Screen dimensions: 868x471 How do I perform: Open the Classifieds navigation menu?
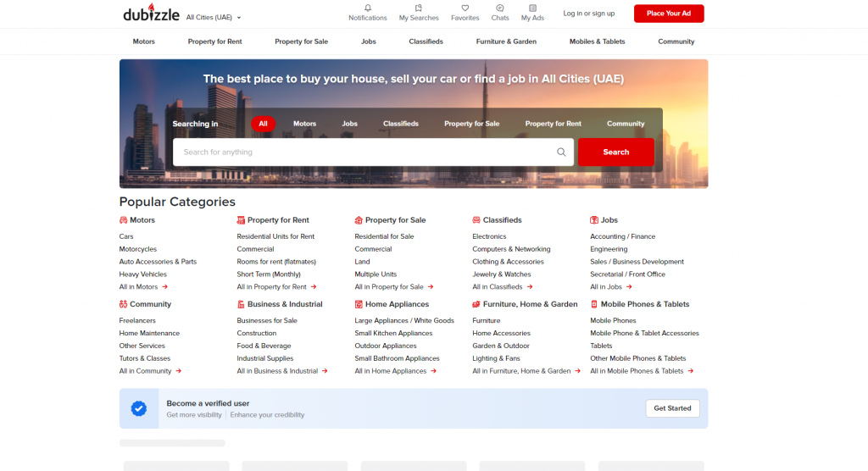426,42
